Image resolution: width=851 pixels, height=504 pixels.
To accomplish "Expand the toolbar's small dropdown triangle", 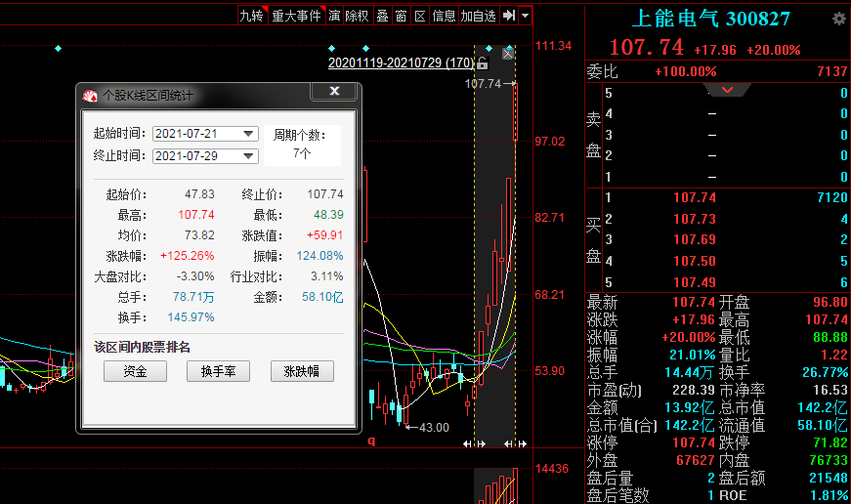I will pos(525,16).
